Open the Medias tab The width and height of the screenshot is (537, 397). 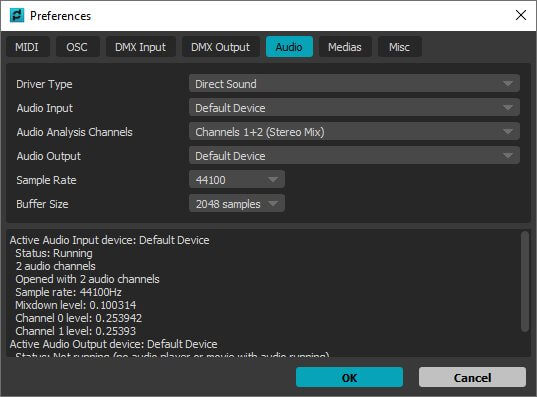[x=345, y=47]
